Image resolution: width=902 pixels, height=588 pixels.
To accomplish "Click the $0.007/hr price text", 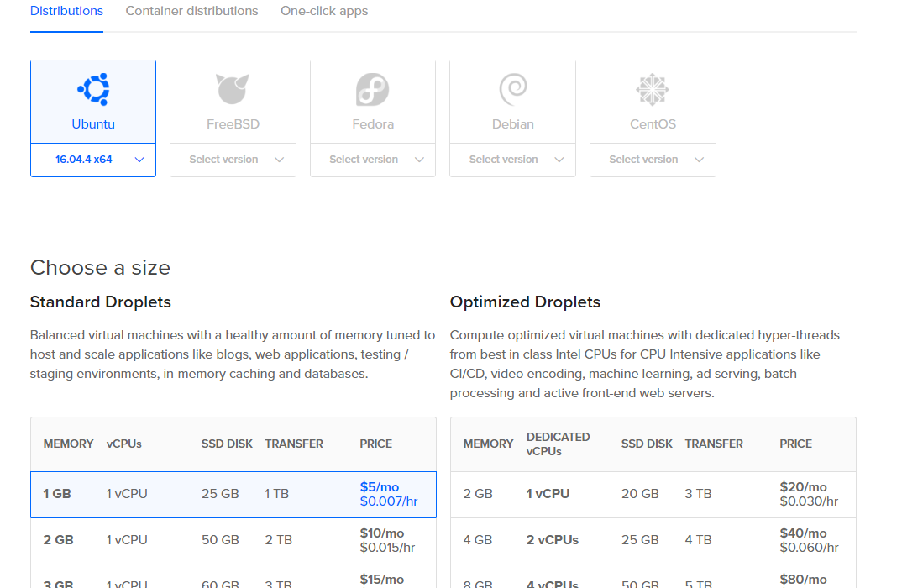I will pyautogui.click(x=389, y=501).
